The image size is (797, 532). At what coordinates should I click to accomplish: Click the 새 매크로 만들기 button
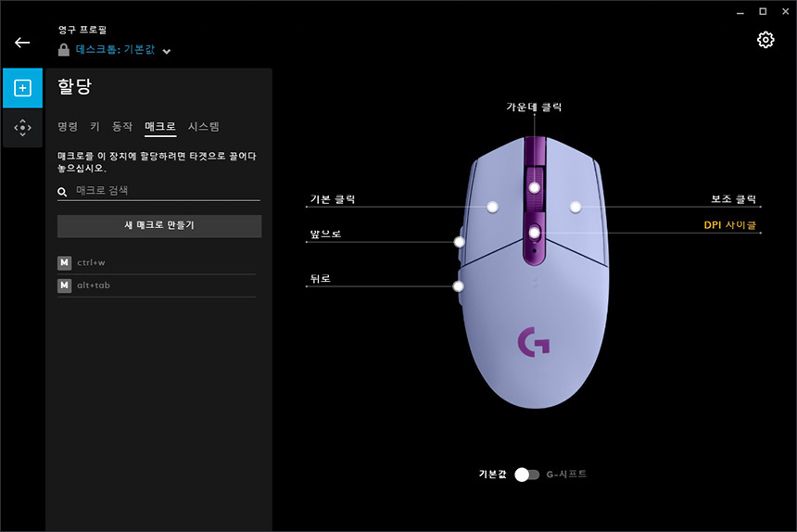pyautogui.click(x=159, y=226)
